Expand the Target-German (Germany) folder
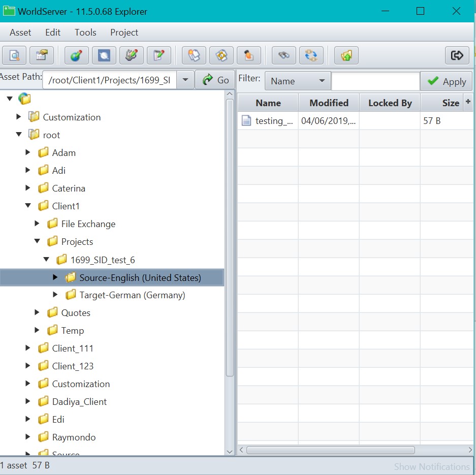 click(x=55, y=294)
